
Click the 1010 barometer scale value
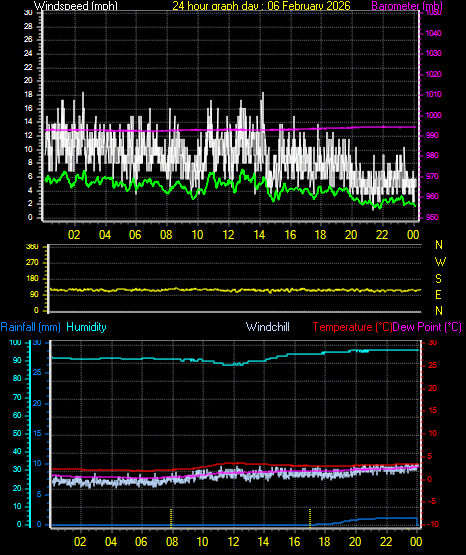[433, 95]
